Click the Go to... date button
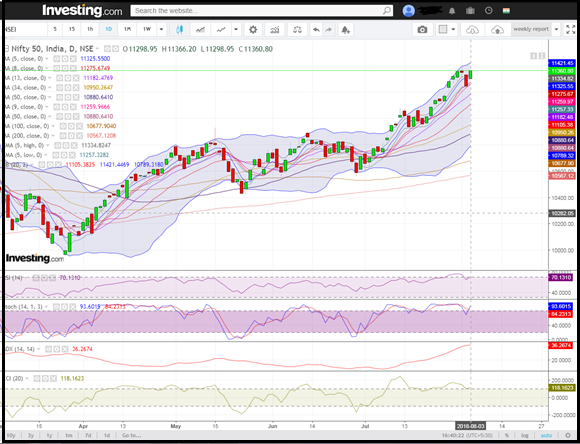Viewport: 580px width, 444px height. [131, 435]
